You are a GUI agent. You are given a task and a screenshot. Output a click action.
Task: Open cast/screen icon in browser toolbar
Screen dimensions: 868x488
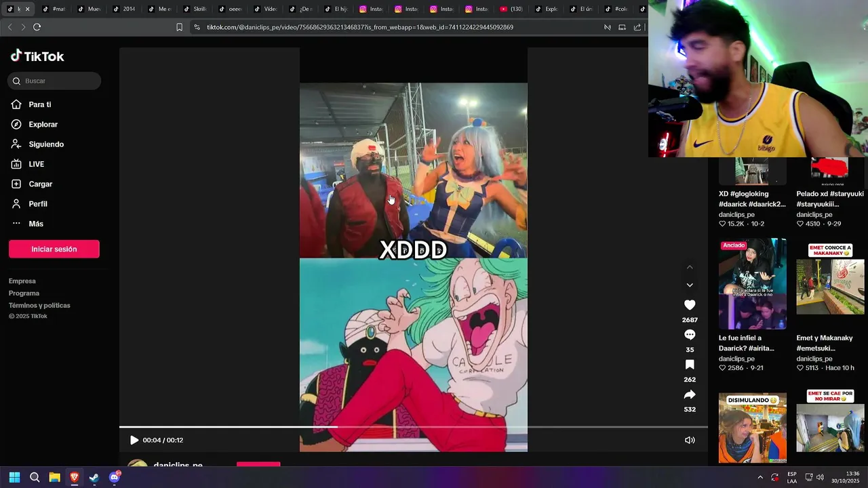click(622, 27)
